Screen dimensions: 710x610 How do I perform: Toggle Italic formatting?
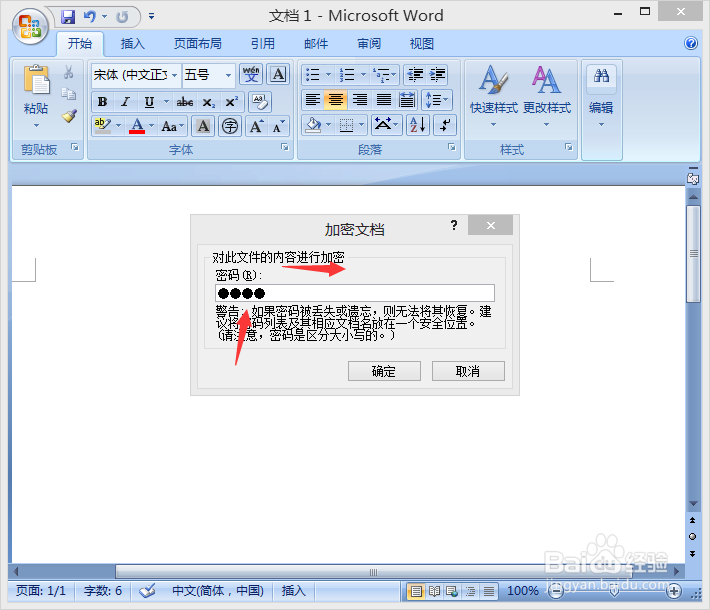click(125, 102)
